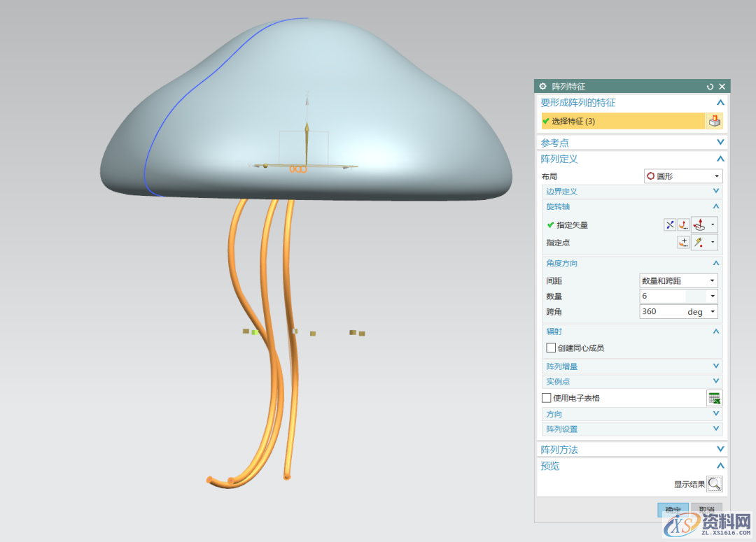Click the spreadsheet icon button

click(714, 398)
